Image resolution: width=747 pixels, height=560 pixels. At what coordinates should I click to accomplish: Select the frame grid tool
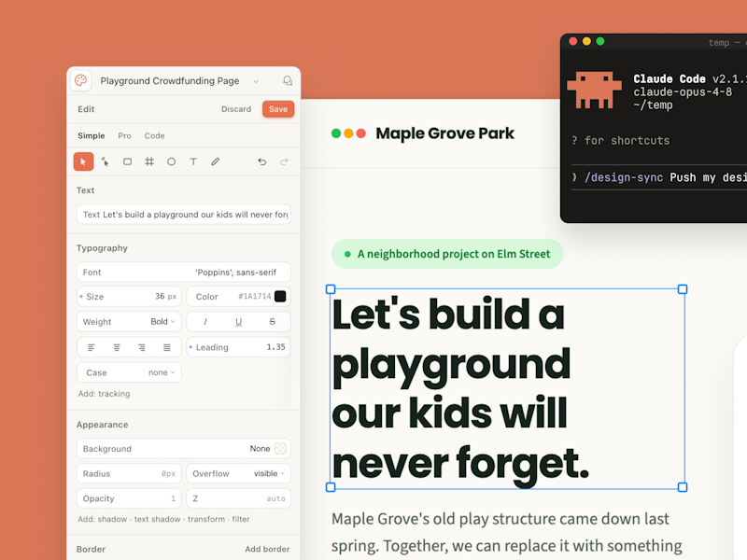[x=149, y=161]
